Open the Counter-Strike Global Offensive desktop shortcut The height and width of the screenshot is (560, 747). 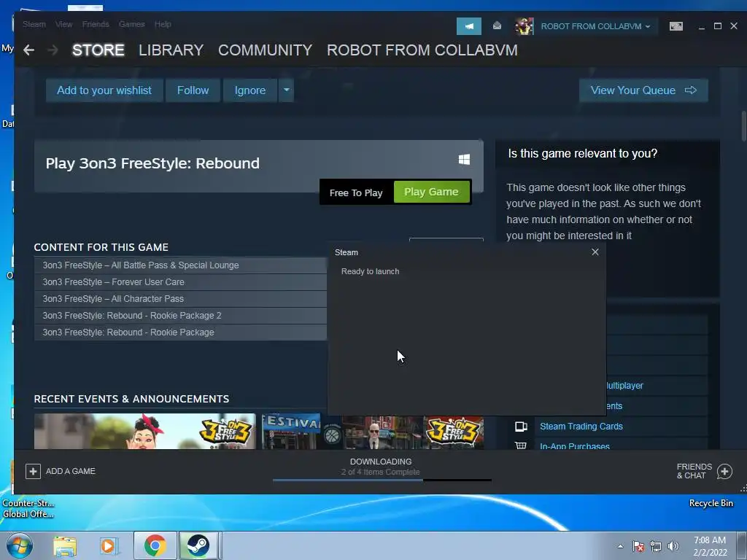(x=28, y=508)
